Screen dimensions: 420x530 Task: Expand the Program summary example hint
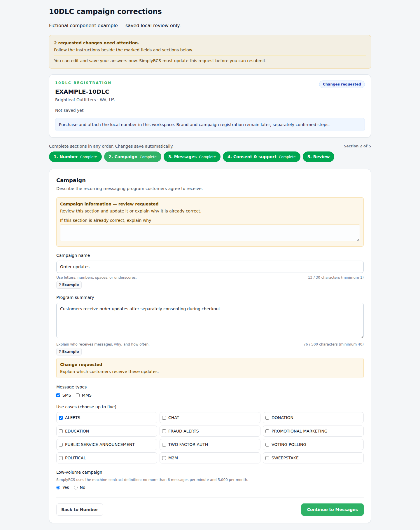coord(69,352)
